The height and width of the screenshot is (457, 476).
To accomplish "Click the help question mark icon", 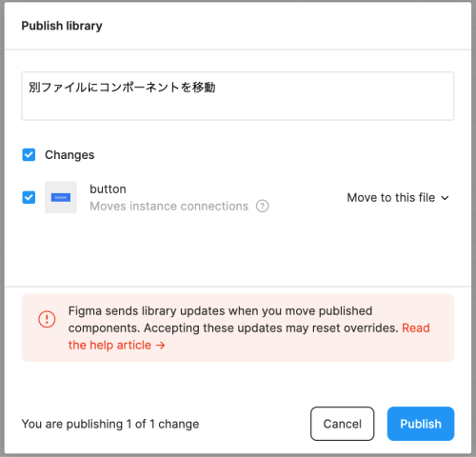I will tap(263, 207).
